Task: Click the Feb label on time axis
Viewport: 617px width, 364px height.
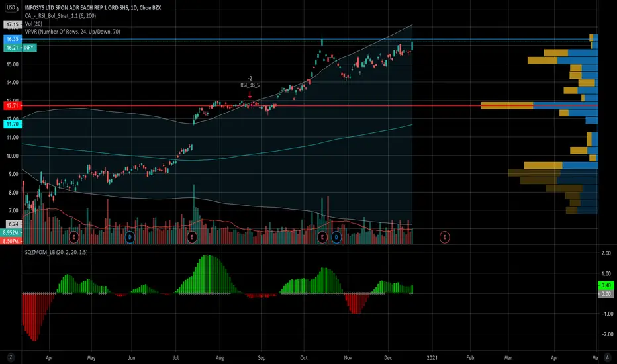Action: 470,357
